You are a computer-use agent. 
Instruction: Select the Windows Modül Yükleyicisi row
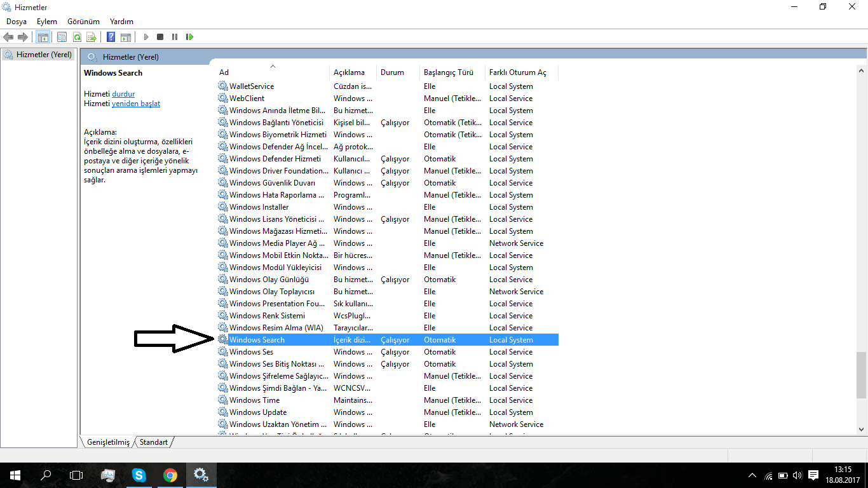[388, 268]
